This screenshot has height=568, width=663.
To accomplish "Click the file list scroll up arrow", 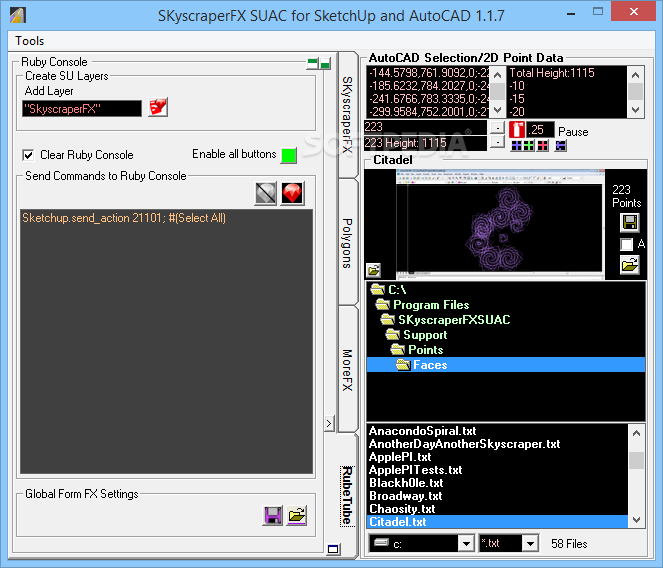I will coord(636,433).
